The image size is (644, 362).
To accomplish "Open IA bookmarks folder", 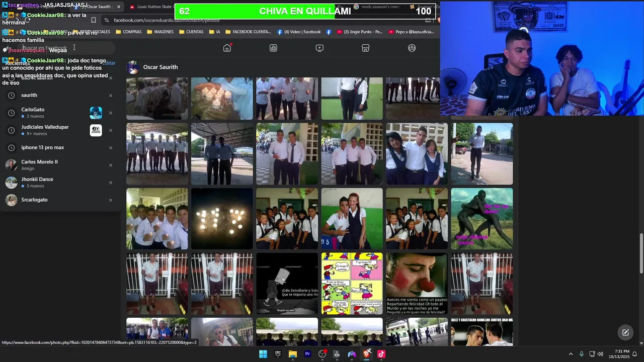I will [214, 32].
